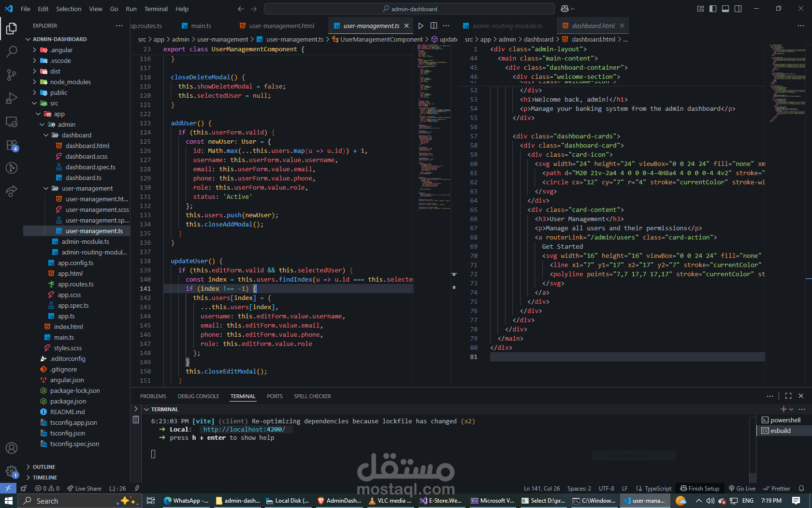This screenshot has height=508, width=812.
Task: Maximize the terminal panel size
Action: 788,396
